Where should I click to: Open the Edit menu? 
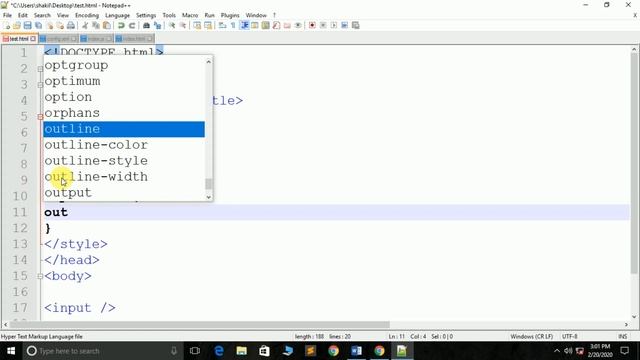23,15
